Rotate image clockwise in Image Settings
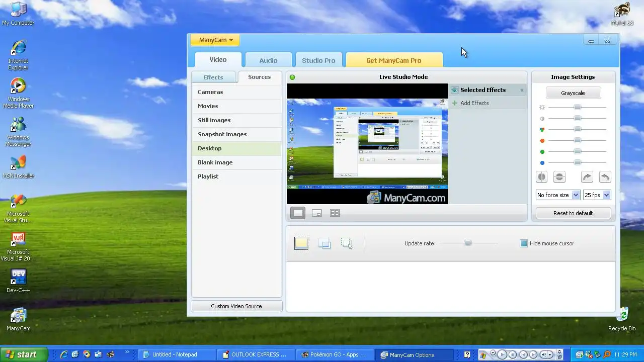 click(x=587, y=177)
